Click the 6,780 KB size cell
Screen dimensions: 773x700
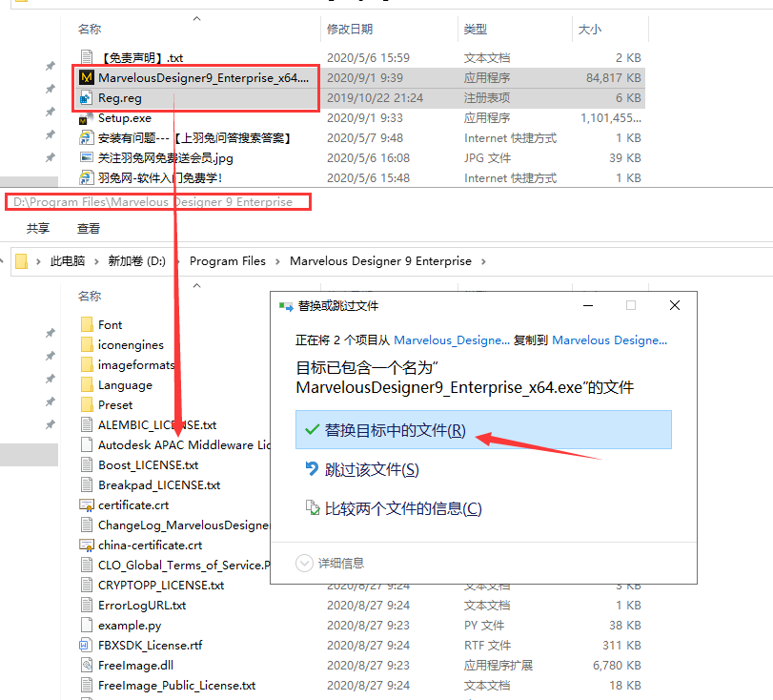[x=617, y=665]
